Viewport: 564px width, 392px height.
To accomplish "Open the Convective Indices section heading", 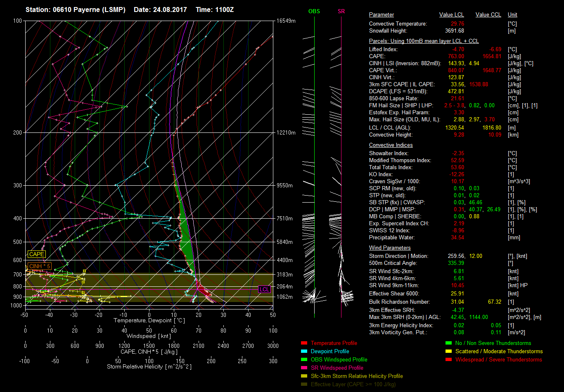I will (x=391, y=145).
